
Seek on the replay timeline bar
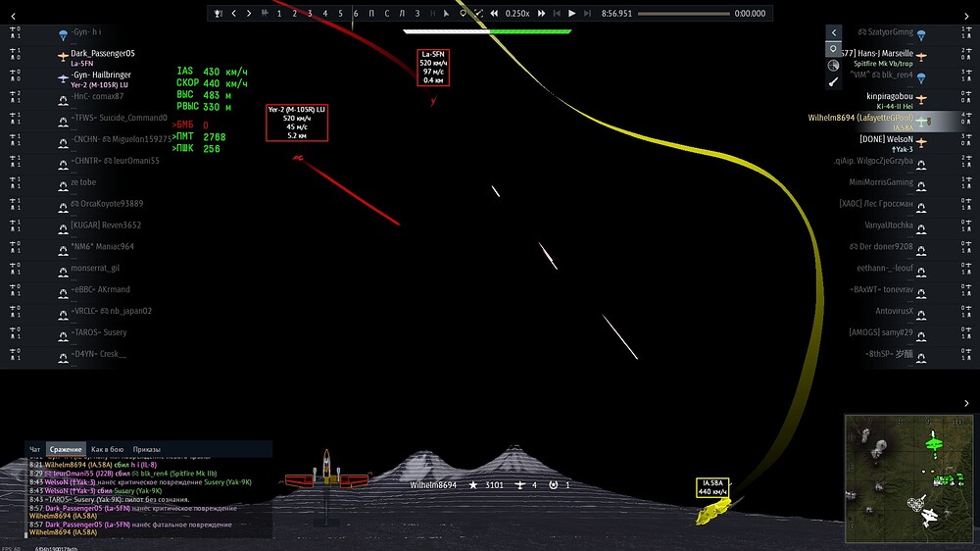coord(684,13)
